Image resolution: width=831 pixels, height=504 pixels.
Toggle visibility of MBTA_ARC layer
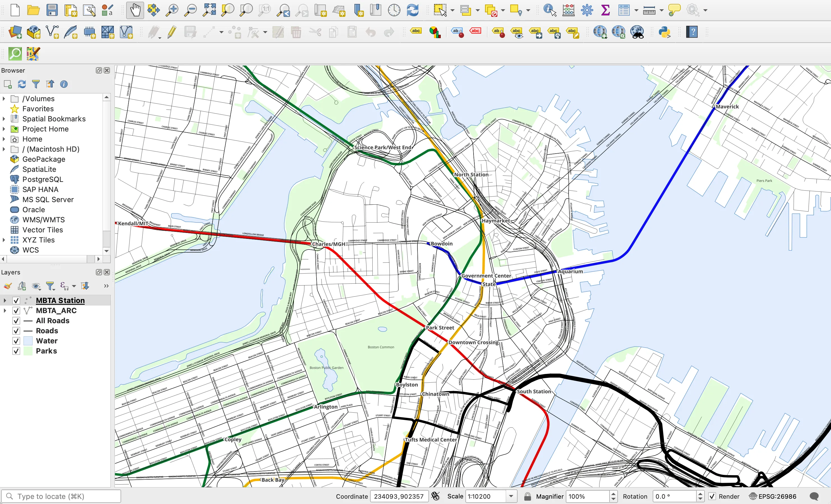[16, 311]
